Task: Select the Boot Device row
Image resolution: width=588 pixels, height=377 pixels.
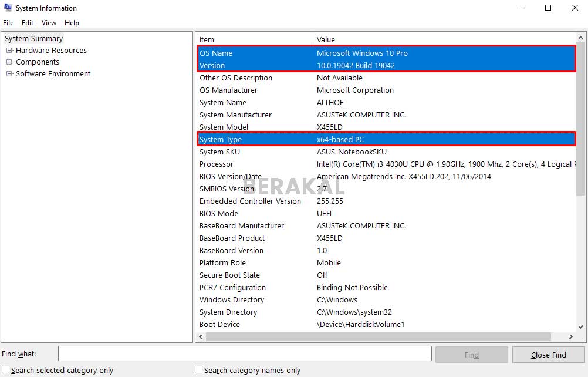Action: coord(386,325)
